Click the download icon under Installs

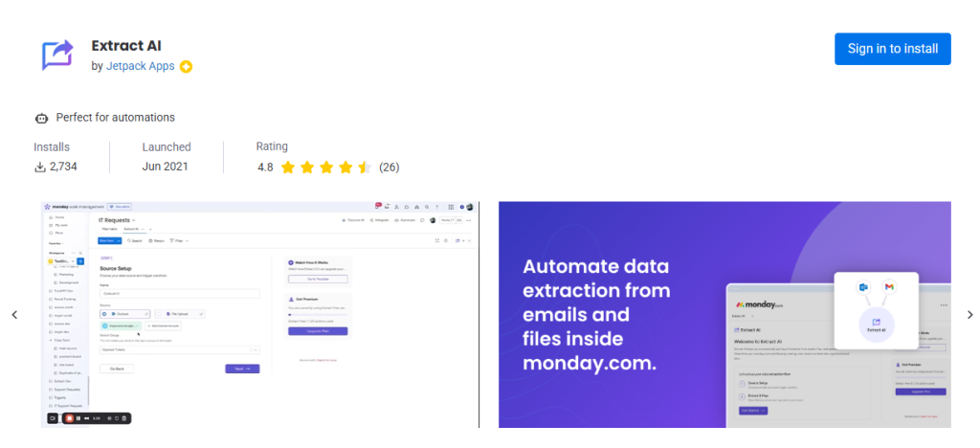click(40, 167)
